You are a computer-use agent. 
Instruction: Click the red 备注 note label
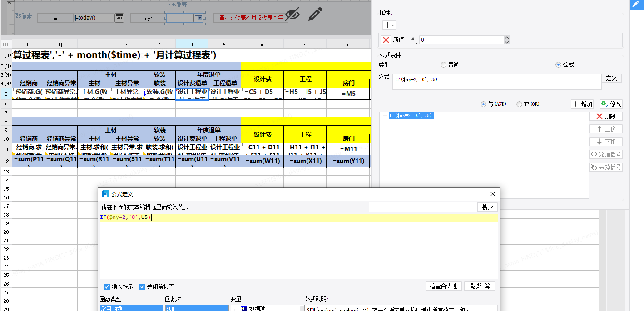point(251,18)
